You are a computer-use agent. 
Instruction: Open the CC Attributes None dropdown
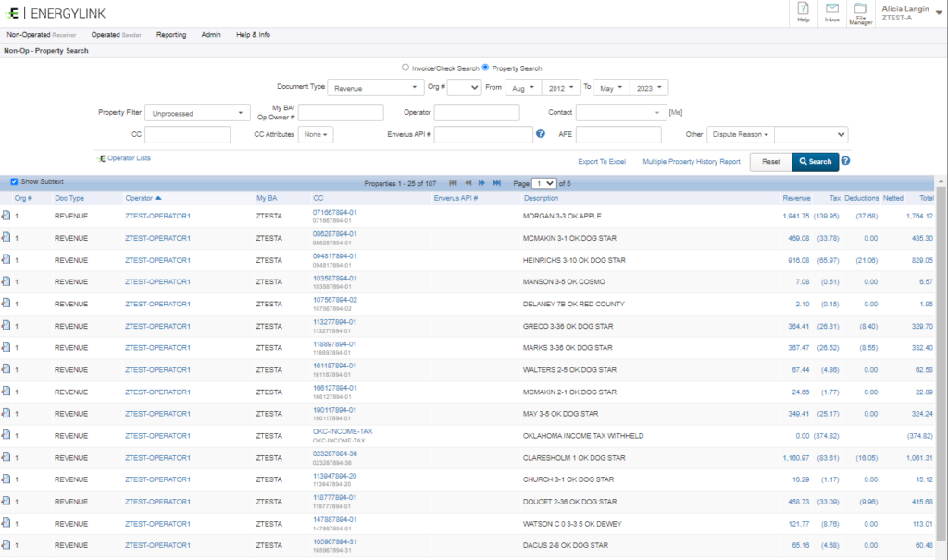317,135
